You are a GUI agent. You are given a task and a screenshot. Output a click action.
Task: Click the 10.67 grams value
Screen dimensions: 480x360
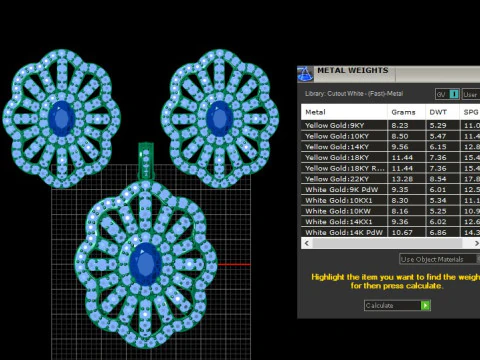point(402,232)
